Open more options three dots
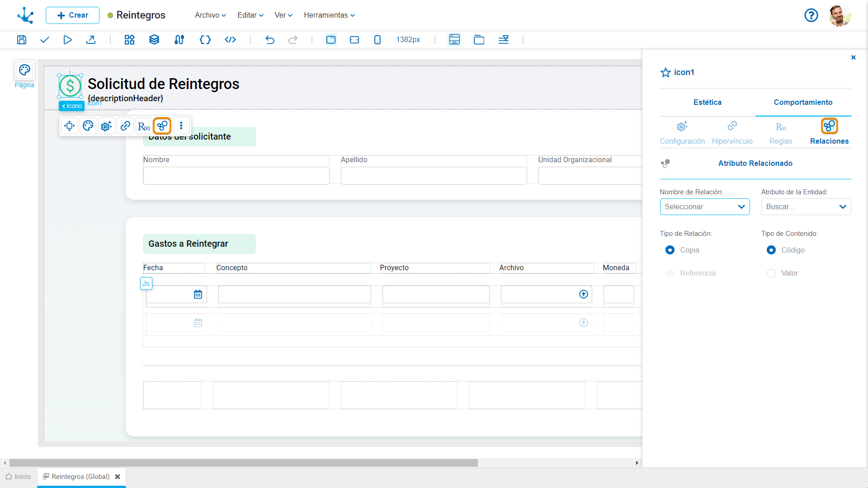This screenshot has width=868, height=488. pos(181,126)
